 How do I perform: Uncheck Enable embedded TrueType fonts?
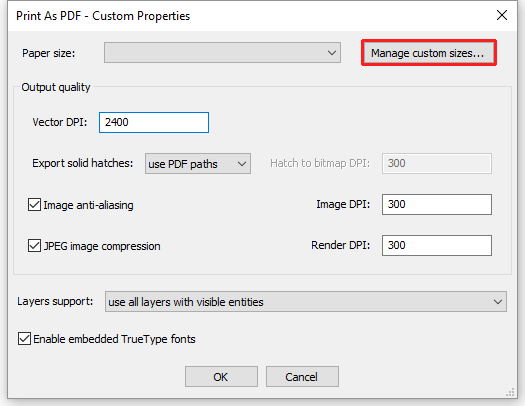24,339
